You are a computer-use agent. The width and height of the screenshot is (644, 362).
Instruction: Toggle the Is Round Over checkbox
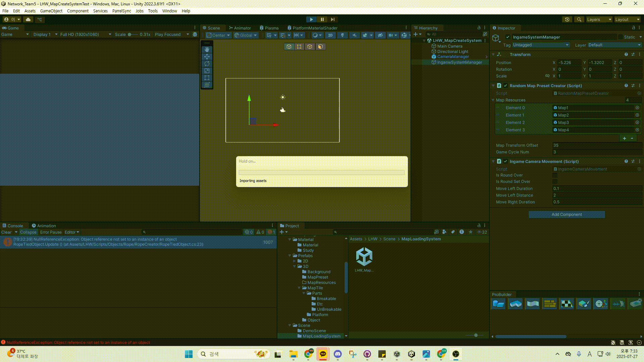pos(555,175)
